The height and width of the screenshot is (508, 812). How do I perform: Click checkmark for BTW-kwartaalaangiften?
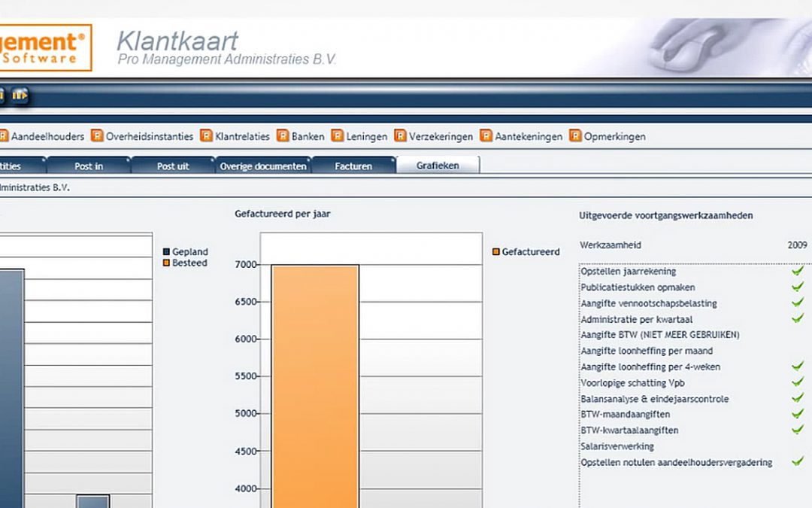(798, 429)
